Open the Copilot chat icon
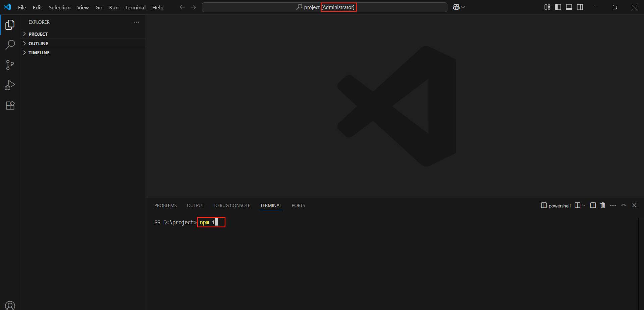This screenshot has height=310, width=644. 456,7
